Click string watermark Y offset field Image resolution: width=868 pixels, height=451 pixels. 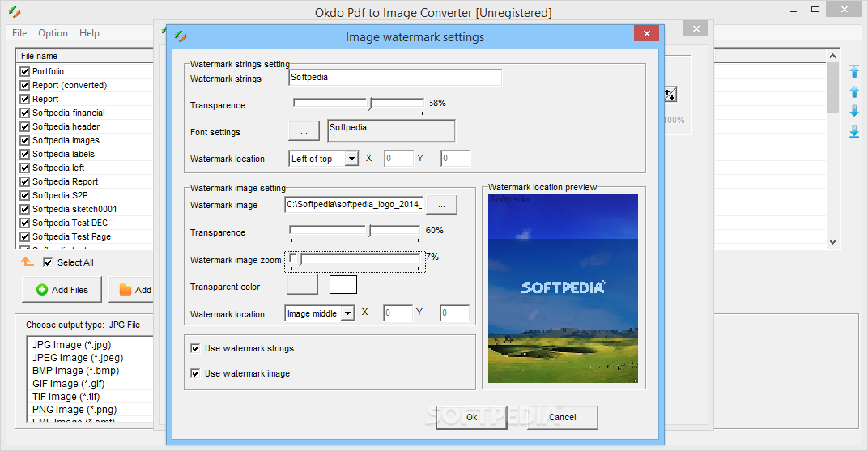click(x=456, y=158)
